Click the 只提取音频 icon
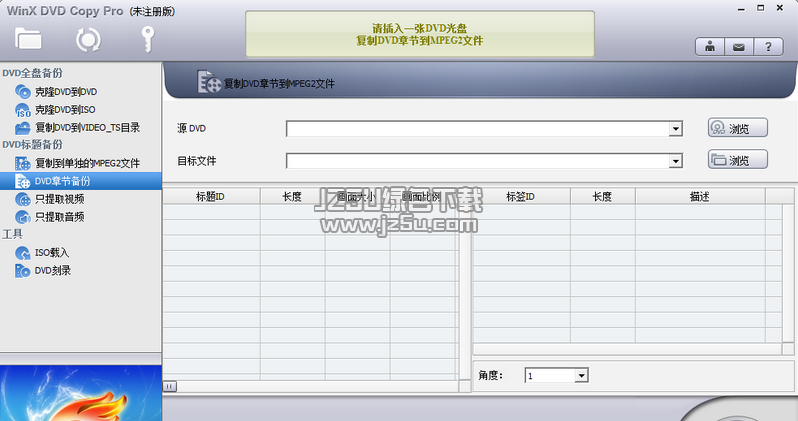798x421 pixels. pyautogui.click(x=22, y=217)
